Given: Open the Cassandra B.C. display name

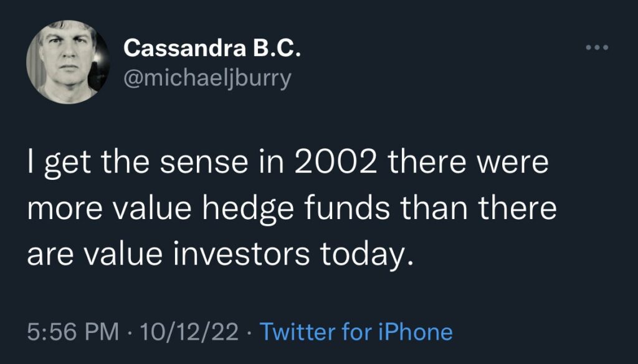Looking at the screenshot, I should click(x=212, y=49).
